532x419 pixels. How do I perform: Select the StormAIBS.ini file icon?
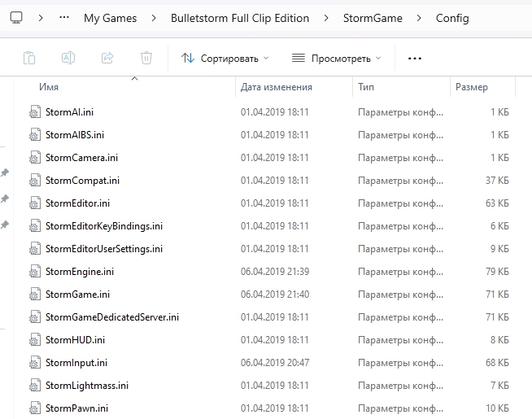click(x=35, y=135)
